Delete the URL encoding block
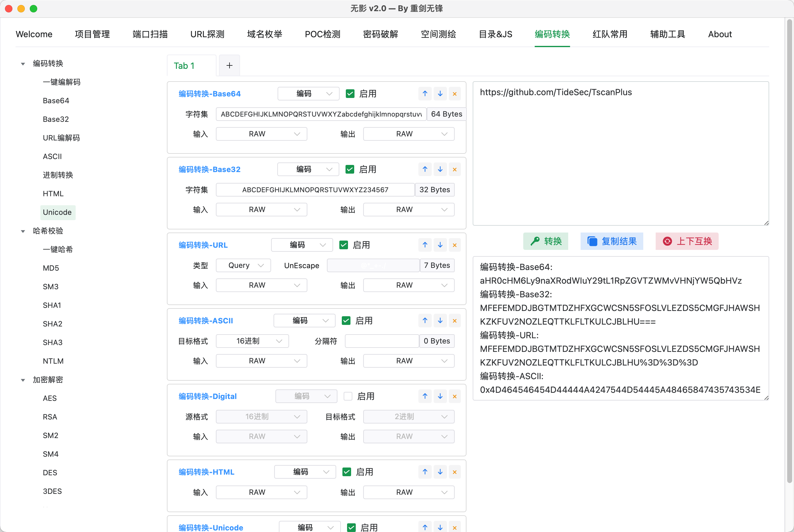The image size is (794, 532). [455, 245]
